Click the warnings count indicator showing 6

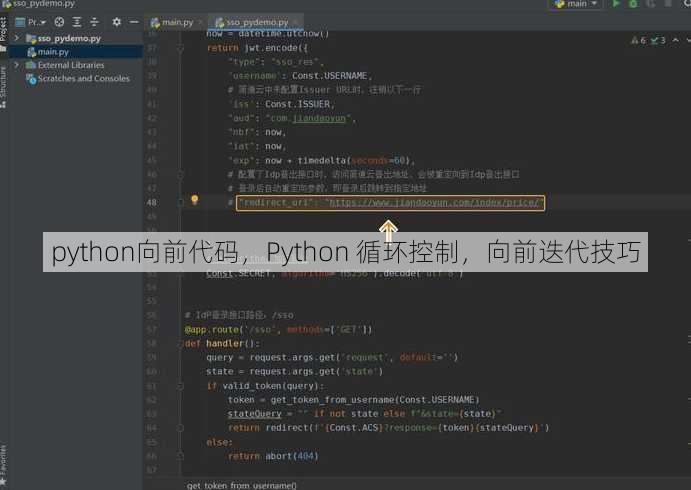639,41
